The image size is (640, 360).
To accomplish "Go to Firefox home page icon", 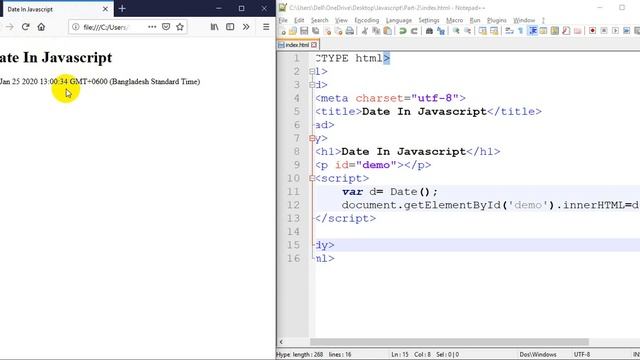I will pyautogui.click(x=41, y=27).
